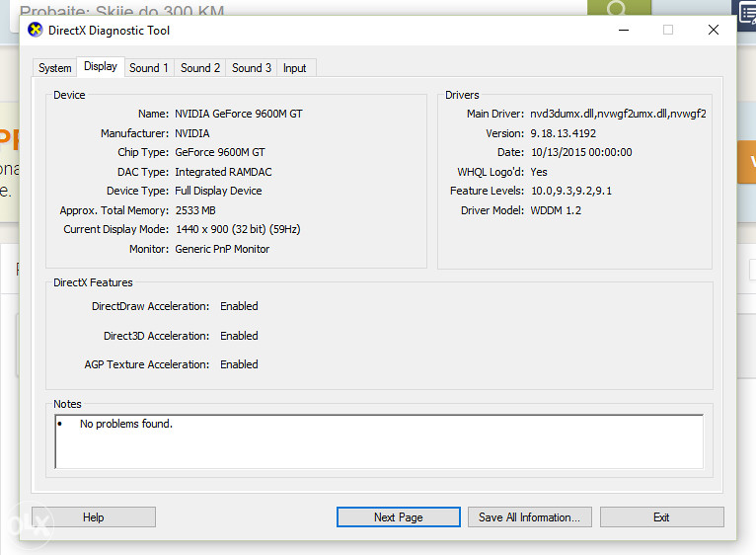Screen dimensions: 756x555
Task: Select 'No problems found.' note text
Action: click(126, 424)
